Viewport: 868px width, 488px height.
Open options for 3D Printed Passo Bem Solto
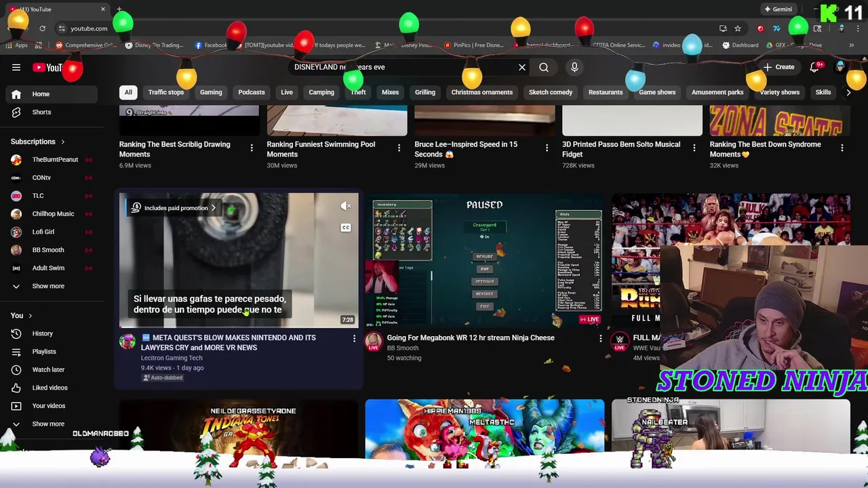[x=694, y=148]
